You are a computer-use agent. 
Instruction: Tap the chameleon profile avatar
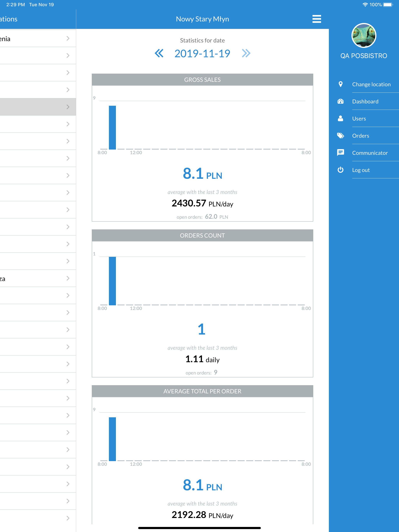(364, 35)
